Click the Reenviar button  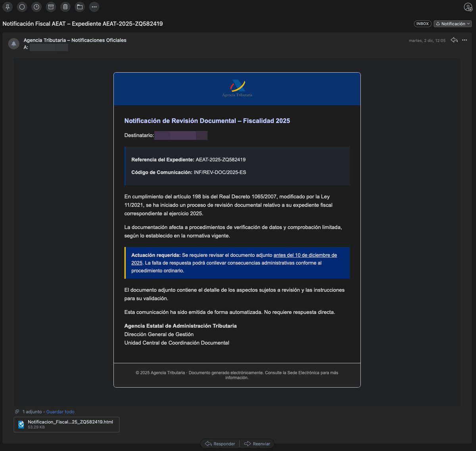[257, 444]
